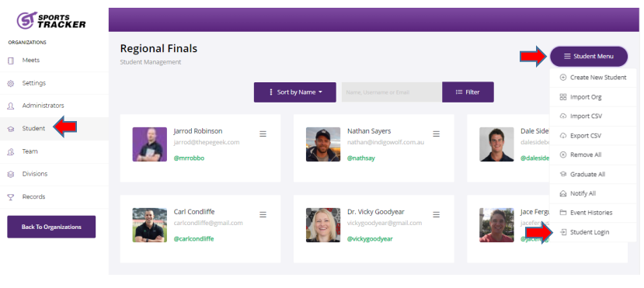Screen dimensions: 644x288
Task: Open Jarrod Robinson's card hamburger menu
Action: click(263, 134)
